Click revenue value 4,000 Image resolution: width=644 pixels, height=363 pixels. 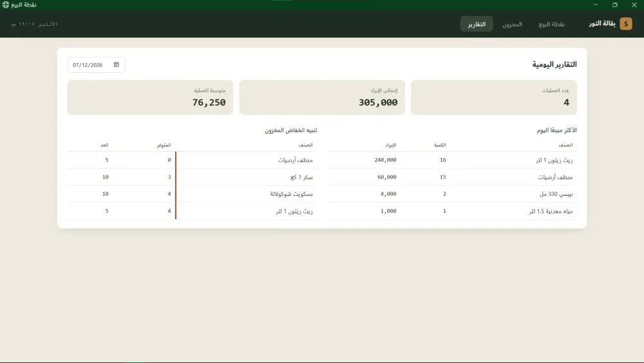(388, 193)
